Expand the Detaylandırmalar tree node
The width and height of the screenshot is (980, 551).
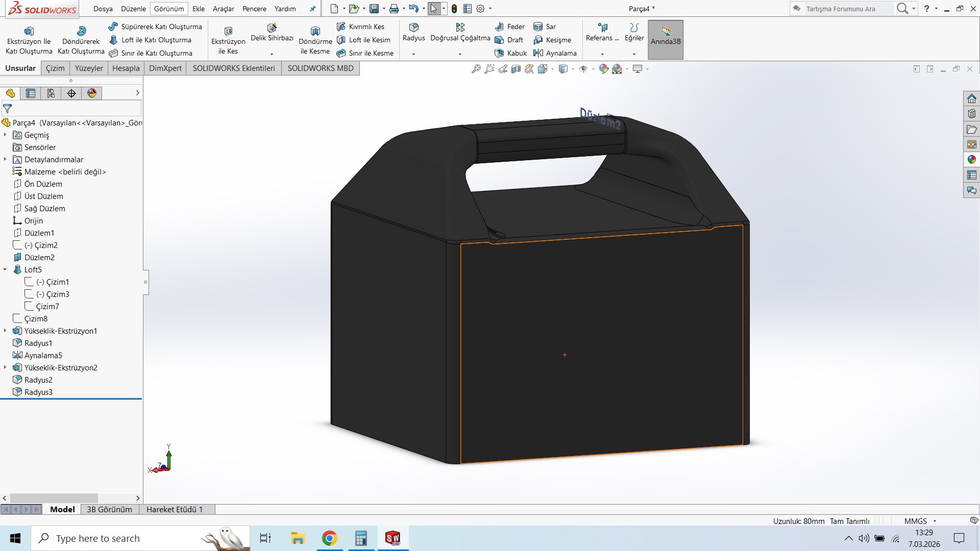click(5, 159)
